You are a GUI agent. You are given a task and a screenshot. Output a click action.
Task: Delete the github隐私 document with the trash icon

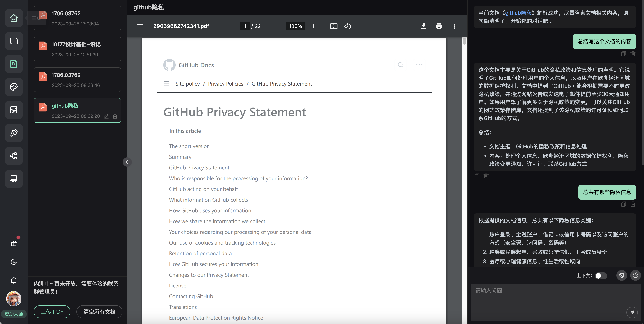[115, 116]
